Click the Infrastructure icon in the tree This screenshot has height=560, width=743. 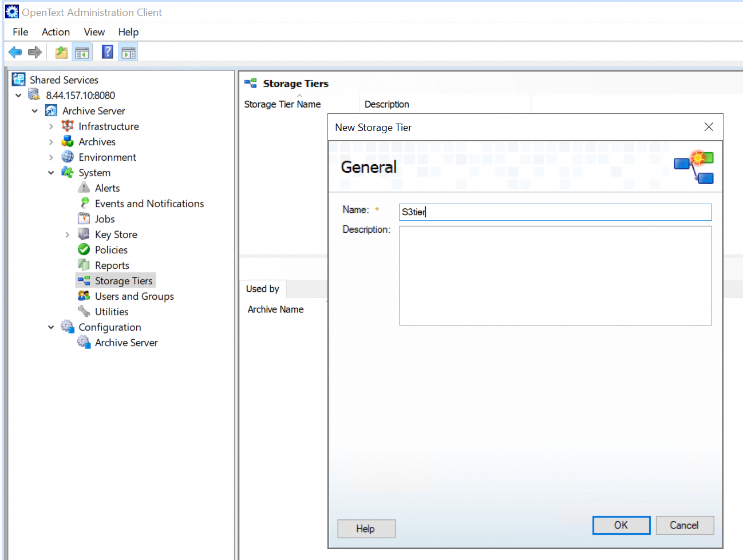coord(68,126)
